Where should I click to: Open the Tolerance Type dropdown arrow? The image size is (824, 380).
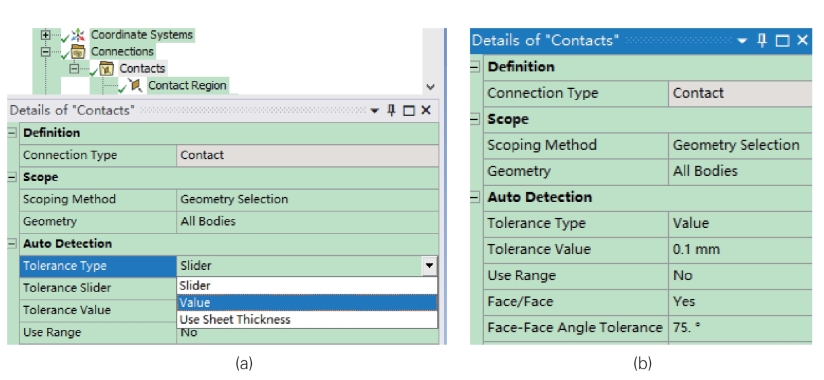[x=429, y=266]
